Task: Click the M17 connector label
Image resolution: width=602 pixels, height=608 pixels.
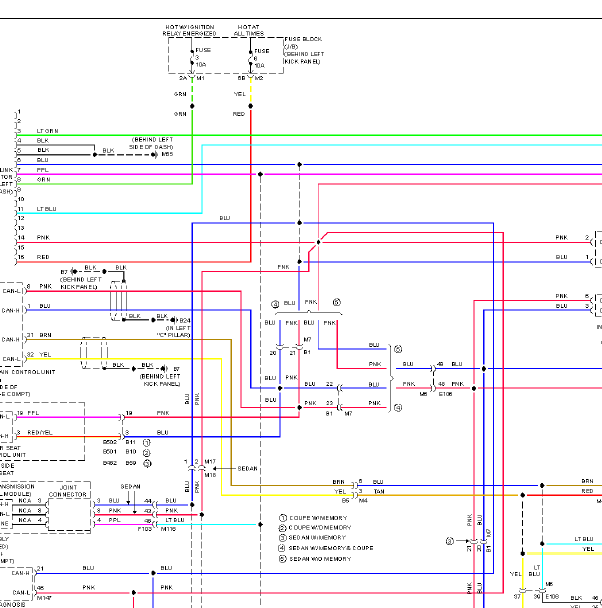Action: tap(210, 461)
